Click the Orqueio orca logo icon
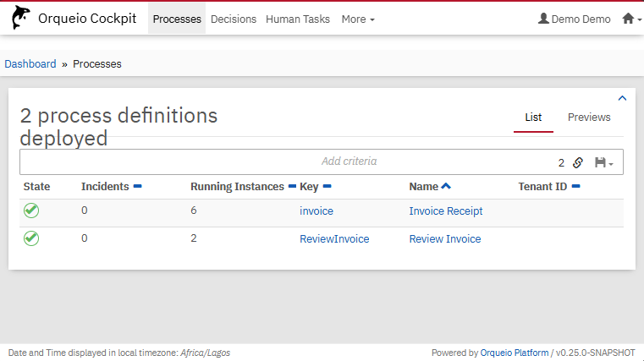644x361 pixels. pyautogui.click(x=20, y=19)
